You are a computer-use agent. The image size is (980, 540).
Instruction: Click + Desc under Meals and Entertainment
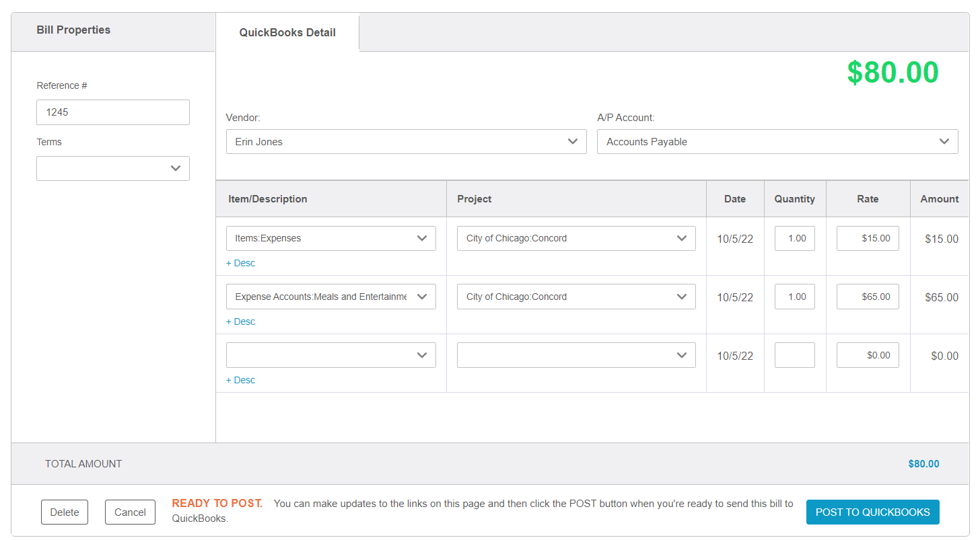pyautogui.click(x=240, y=321)
